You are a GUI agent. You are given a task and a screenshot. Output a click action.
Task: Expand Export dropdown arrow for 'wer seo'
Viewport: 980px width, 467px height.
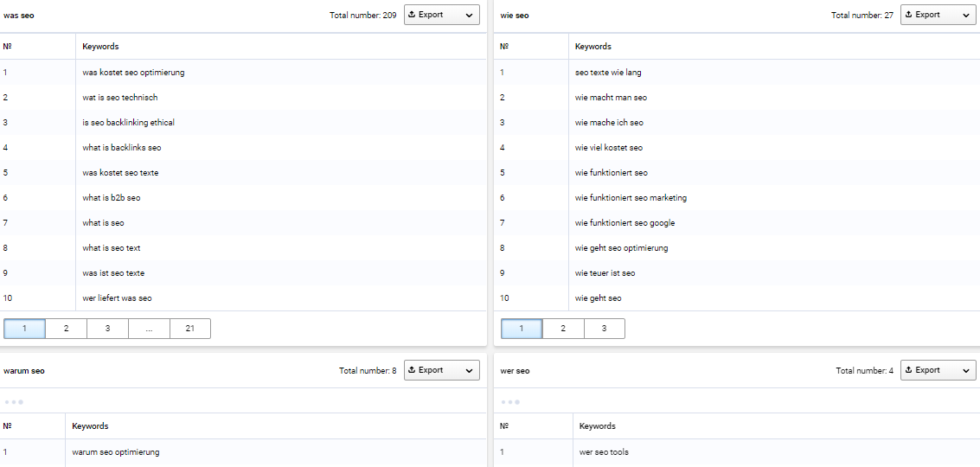[x=965, y=371]
